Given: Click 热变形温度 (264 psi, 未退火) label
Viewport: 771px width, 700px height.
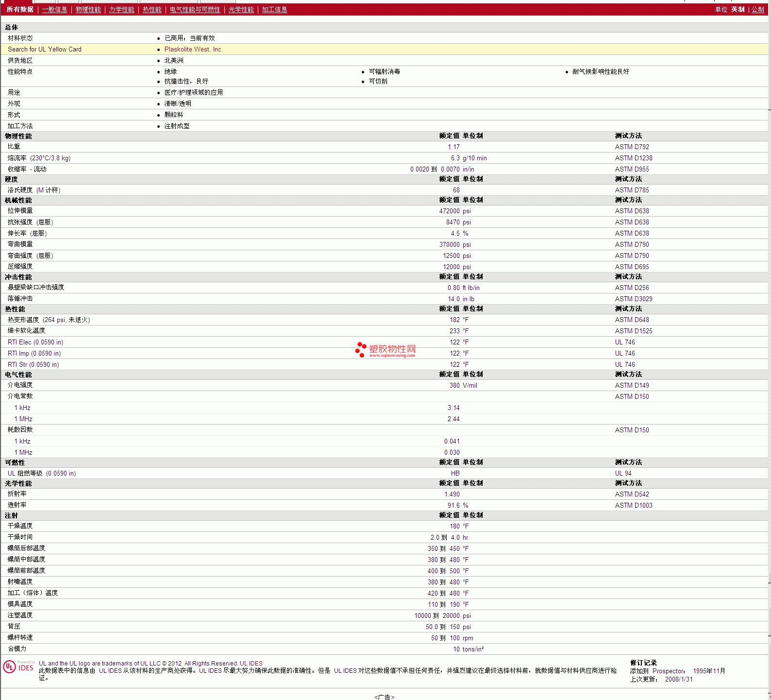Looking at the screenshot, I should (x=49, y=320).
